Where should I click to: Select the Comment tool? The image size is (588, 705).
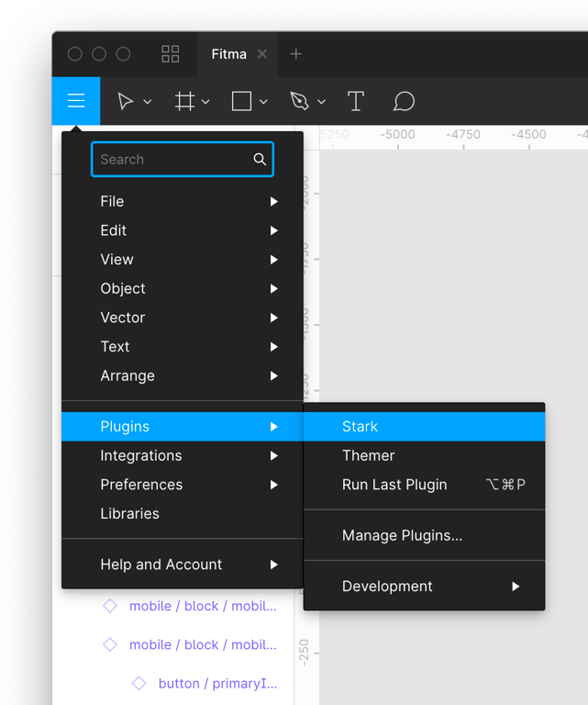pyautogui.click(x=404, y=101)
